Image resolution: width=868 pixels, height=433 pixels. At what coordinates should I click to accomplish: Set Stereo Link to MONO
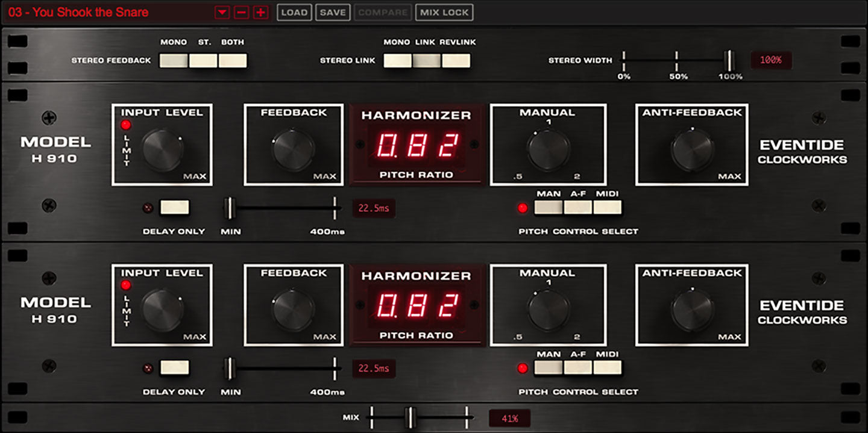(398, 60)
